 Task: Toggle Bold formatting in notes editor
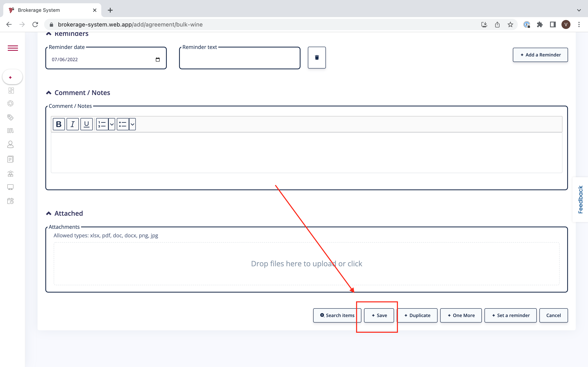point(59,124)
